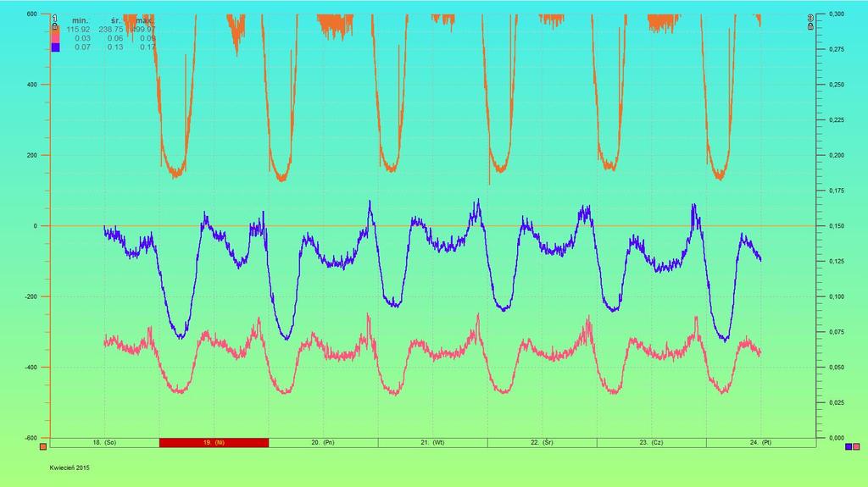Click right axis label 0,000
This screenshot has width=868, height=487.
point(837,439)
